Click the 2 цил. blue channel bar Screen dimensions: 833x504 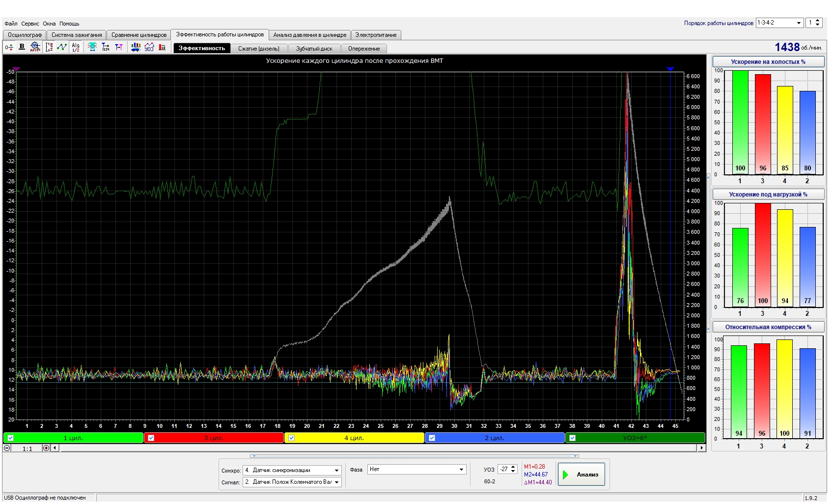coord(495,438)
